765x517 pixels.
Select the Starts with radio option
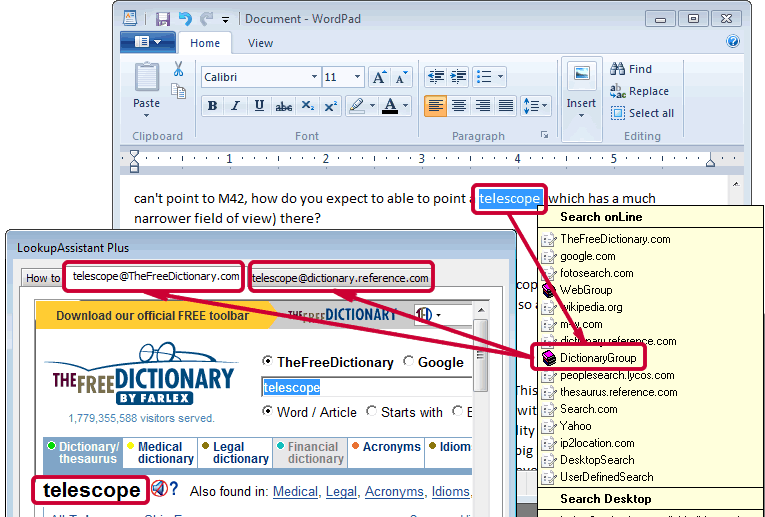click(x=371, y=411)
